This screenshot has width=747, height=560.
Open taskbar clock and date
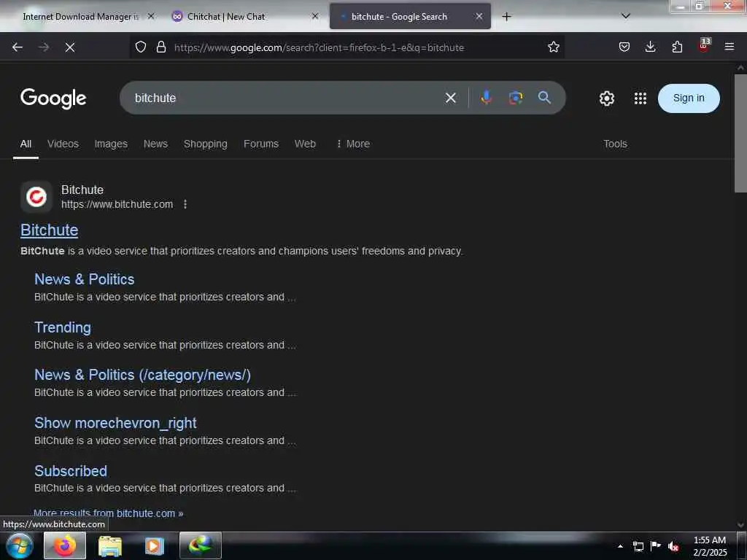click(710, 546)
